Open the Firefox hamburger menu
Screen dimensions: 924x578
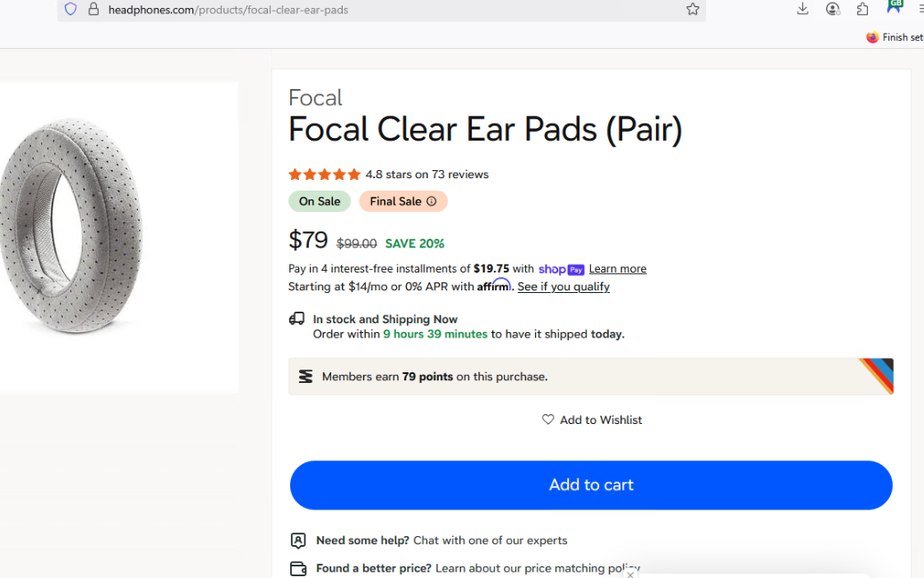click(x=920, y=9)
